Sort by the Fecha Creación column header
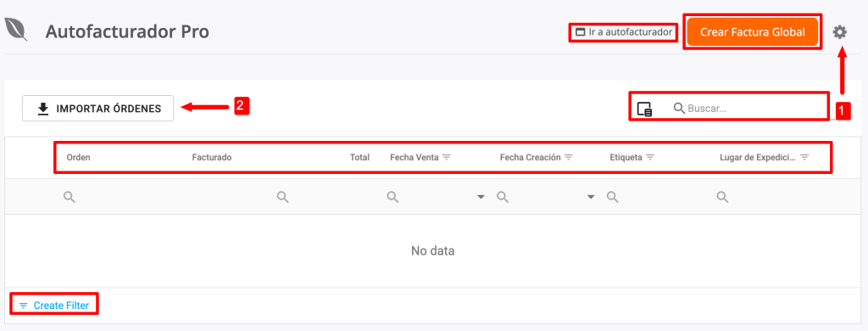 coord(531,158)
